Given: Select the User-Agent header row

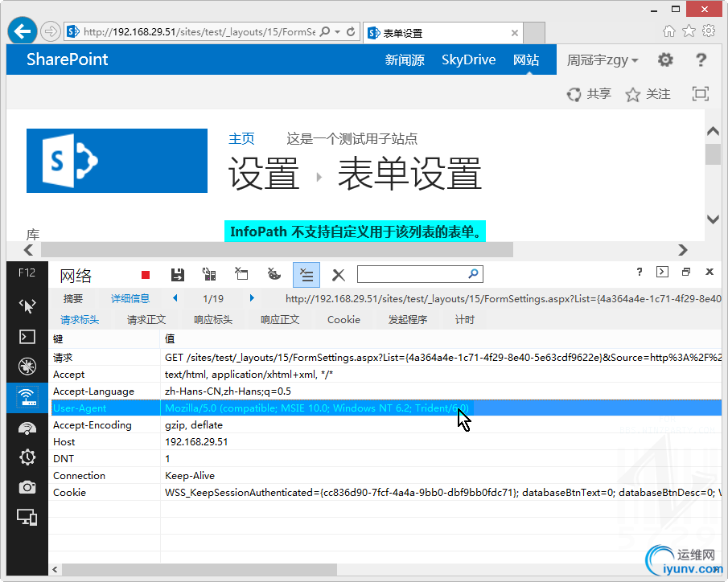Looking at the screenshot, I should (x=386, y=408).
